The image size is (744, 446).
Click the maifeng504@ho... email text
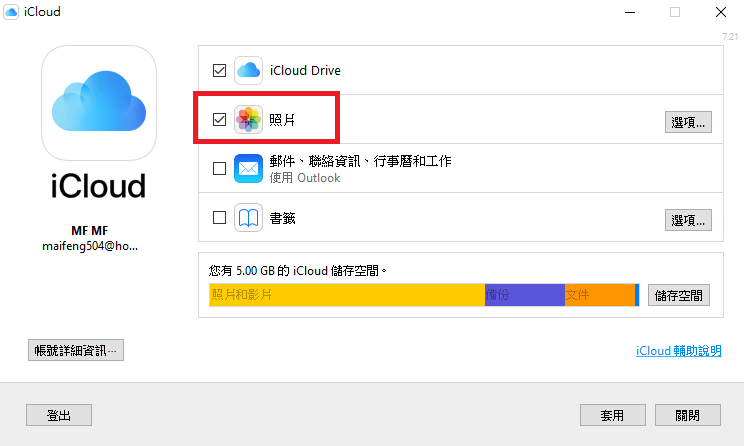[x=90, y=246]
